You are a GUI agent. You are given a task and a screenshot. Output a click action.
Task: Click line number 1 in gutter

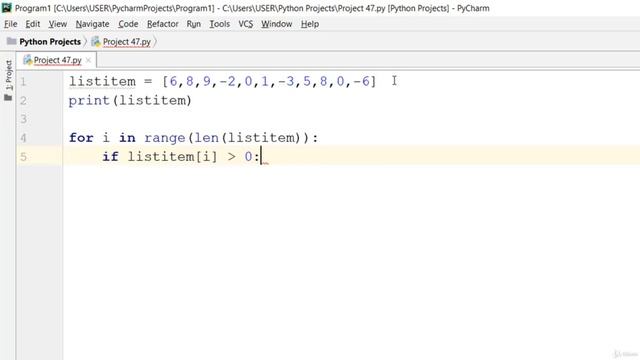tap(23, 82)
